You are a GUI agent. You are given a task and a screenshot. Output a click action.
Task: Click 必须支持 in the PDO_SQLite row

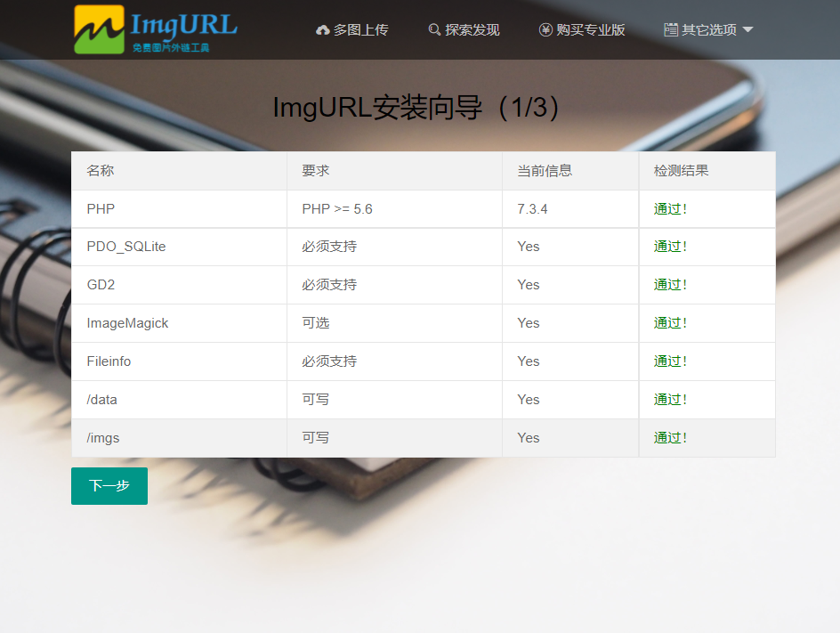(x=329, y=247)
